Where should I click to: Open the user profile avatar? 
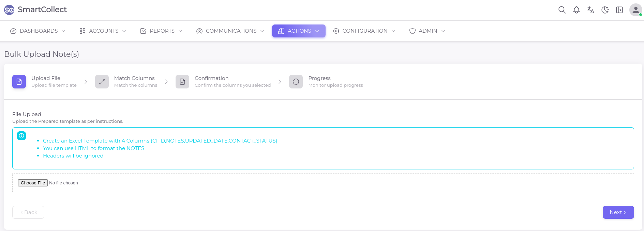(x=635, y=10)
